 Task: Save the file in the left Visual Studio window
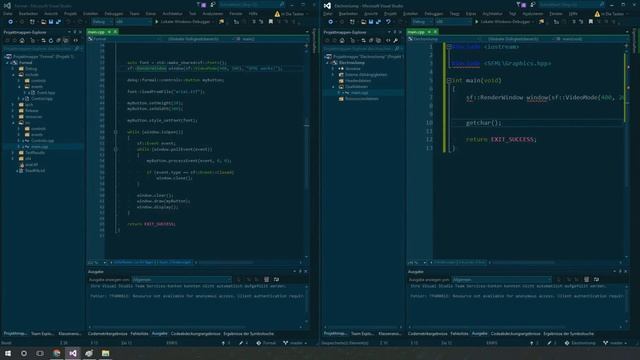point(51,22)
